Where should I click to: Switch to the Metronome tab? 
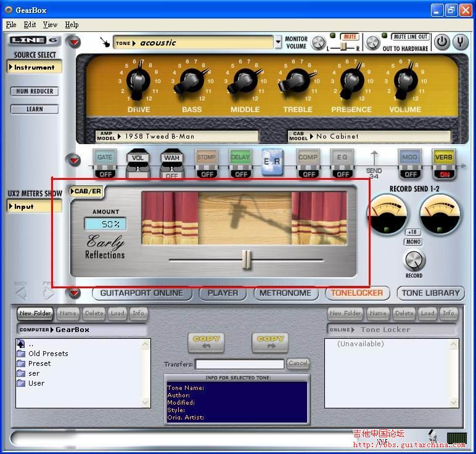(x=285, y=293)
